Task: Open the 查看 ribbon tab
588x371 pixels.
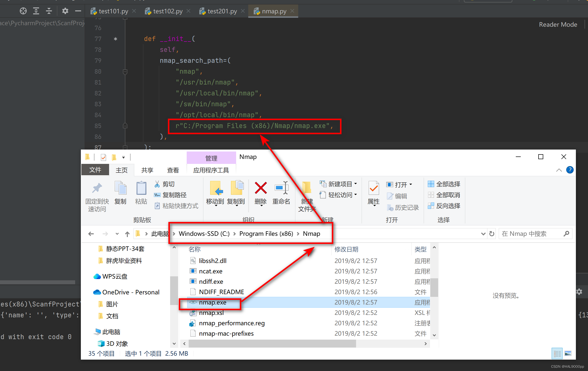Action: pos(173,170)
